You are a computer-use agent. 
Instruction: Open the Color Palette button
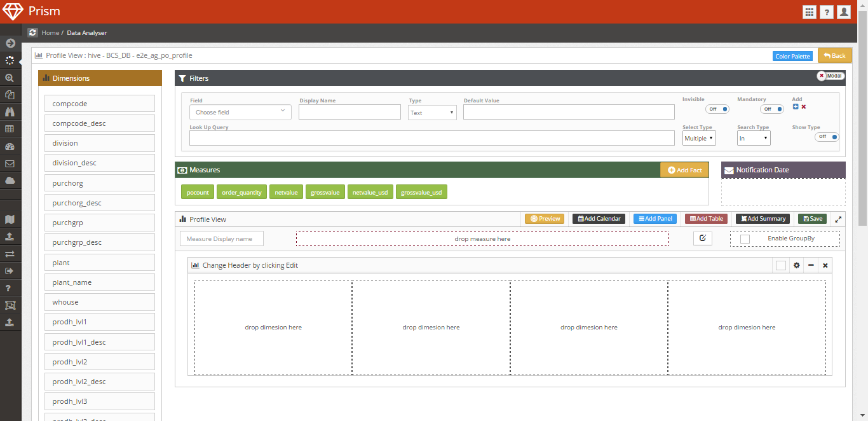792,56
